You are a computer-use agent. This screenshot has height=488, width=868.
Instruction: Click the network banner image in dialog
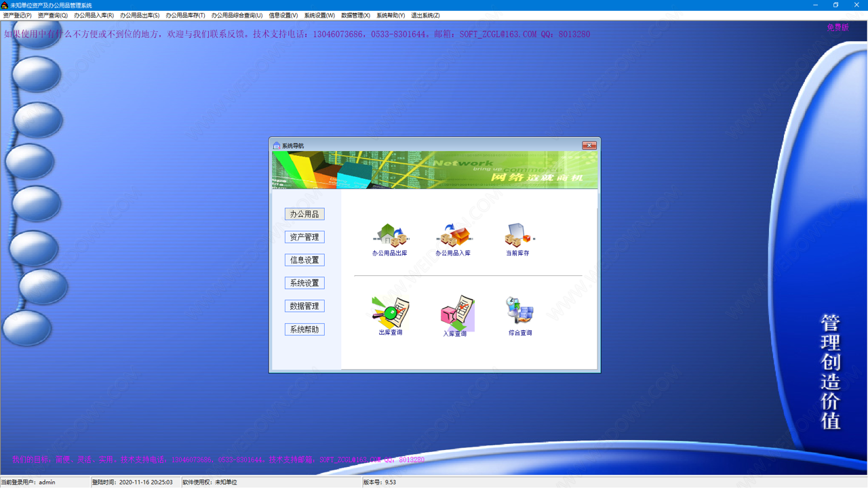click(x=435, y=170)
